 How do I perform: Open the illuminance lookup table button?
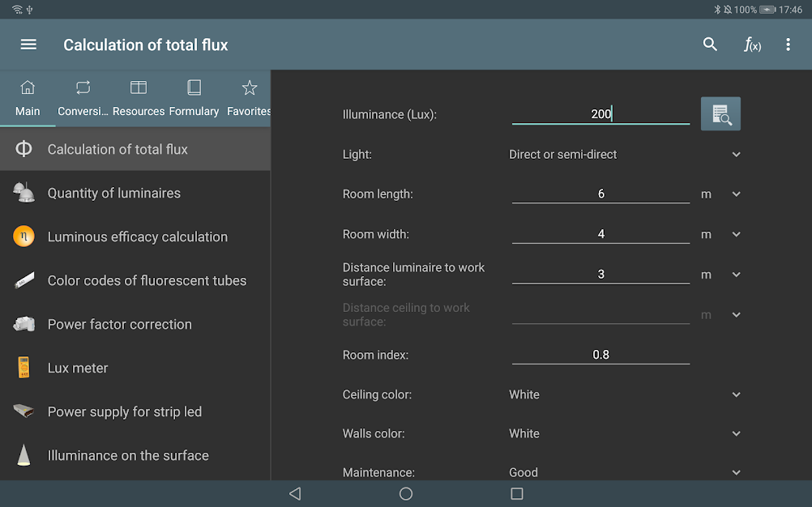pos(720,114)
